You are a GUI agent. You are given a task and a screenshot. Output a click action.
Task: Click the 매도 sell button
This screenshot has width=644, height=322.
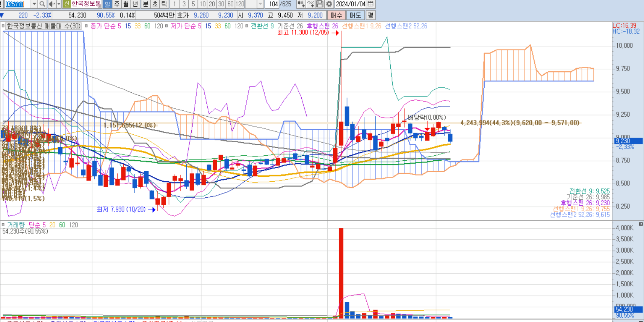pyautogui.click(x=355, y=15)
